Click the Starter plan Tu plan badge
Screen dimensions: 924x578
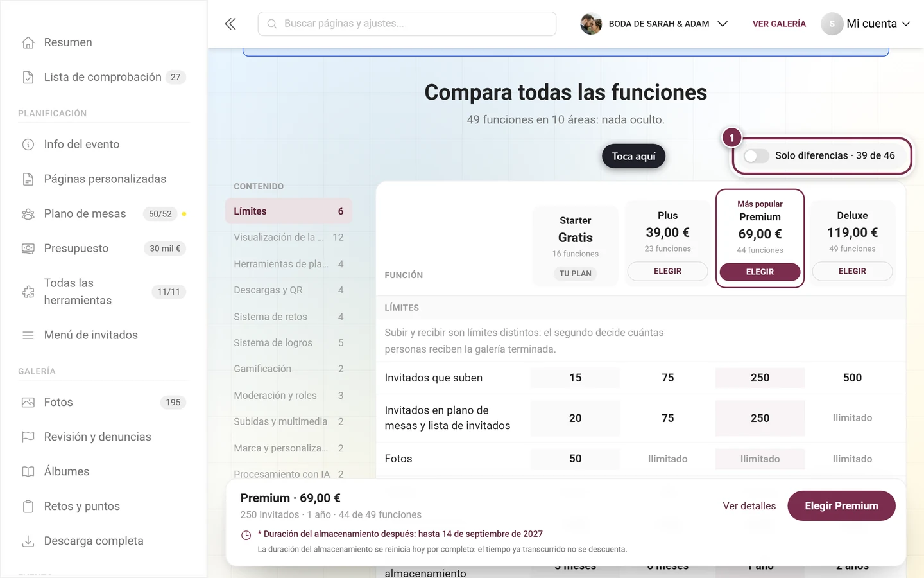pos(576,274)
